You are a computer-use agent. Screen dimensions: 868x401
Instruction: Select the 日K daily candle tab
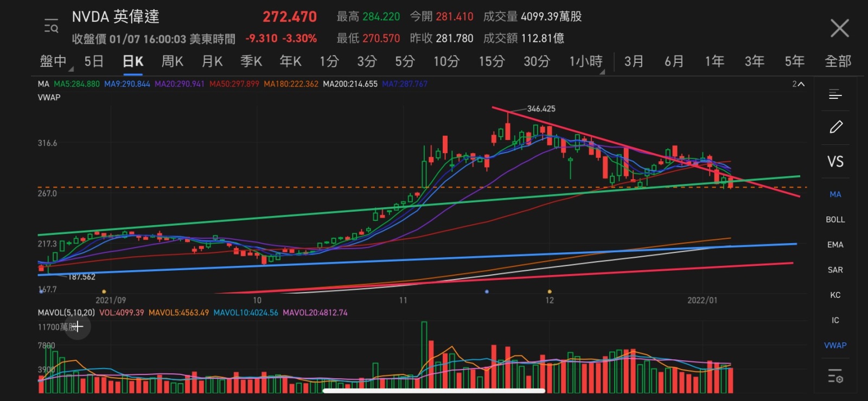[x=133, y=61]
